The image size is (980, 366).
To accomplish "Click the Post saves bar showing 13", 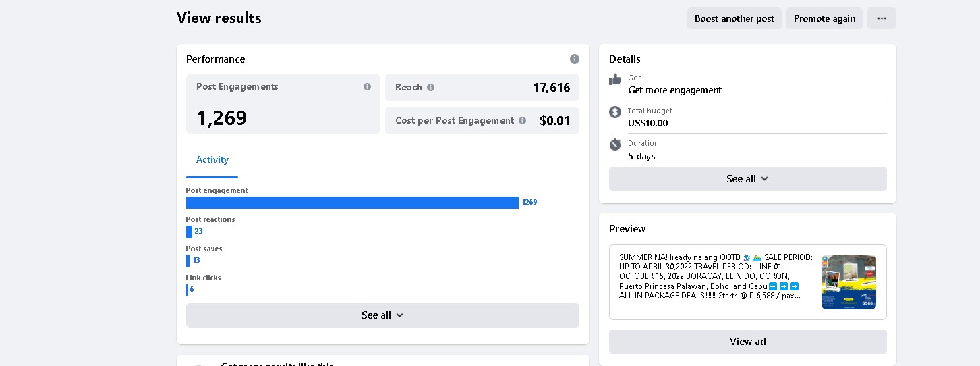I will (188, 261).
